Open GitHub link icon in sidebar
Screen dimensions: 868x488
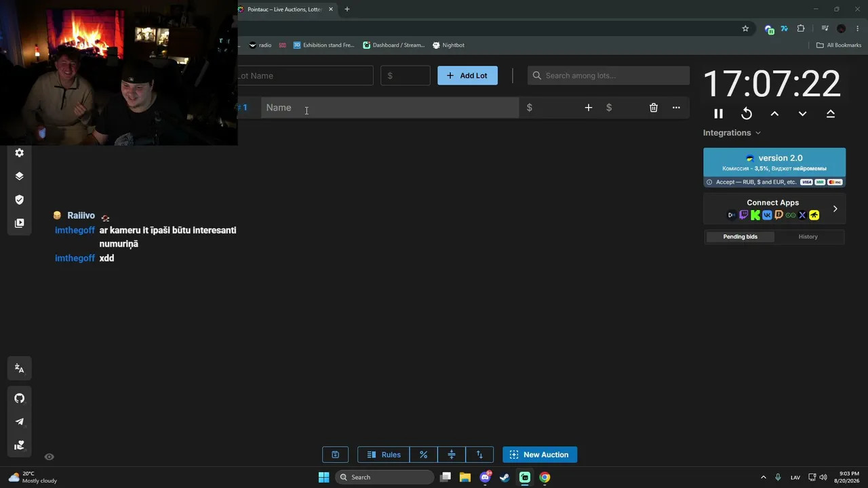tap(19, 399)
